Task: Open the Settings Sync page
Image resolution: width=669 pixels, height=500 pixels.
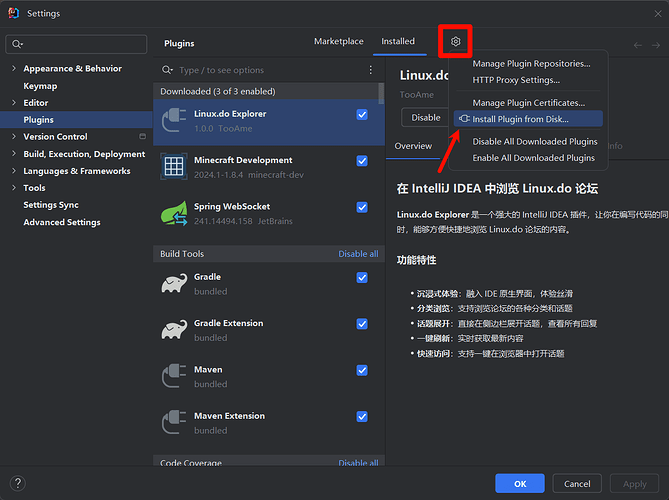Action: [51, 205]
